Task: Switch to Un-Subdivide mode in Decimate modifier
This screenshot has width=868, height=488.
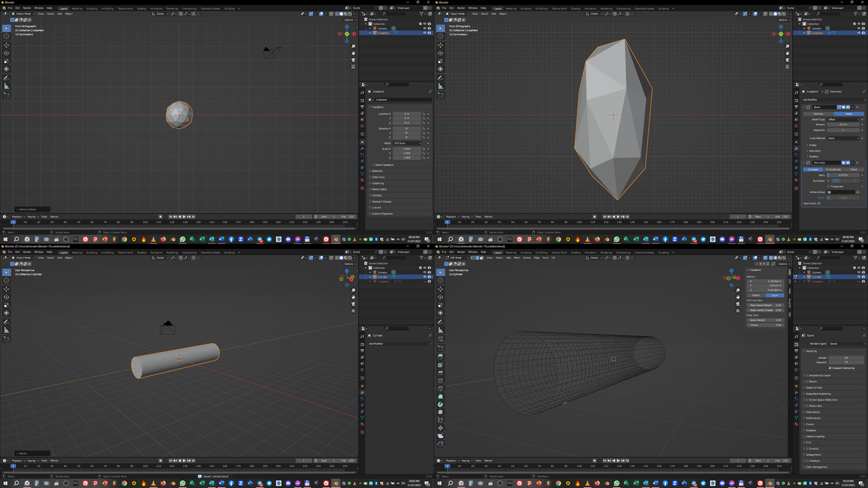Action: click(x=833, y=169)
